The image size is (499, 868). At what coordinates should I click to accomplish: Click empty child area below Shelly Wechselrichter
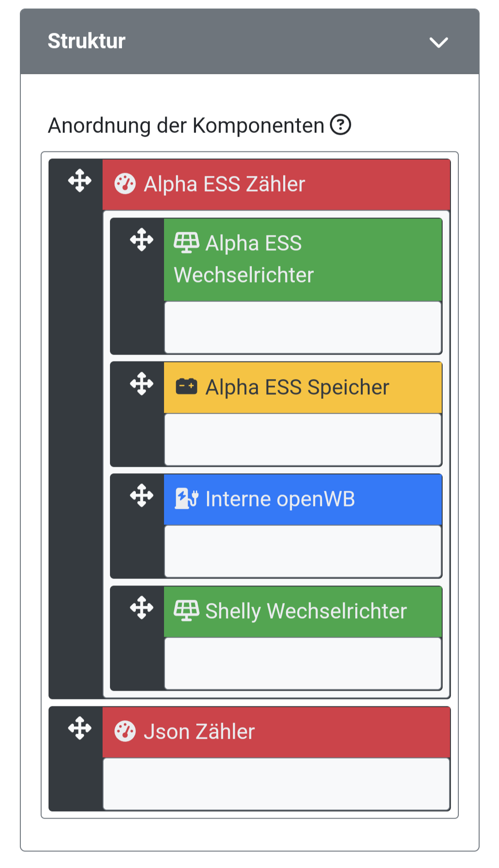click(x=303, y=663)
